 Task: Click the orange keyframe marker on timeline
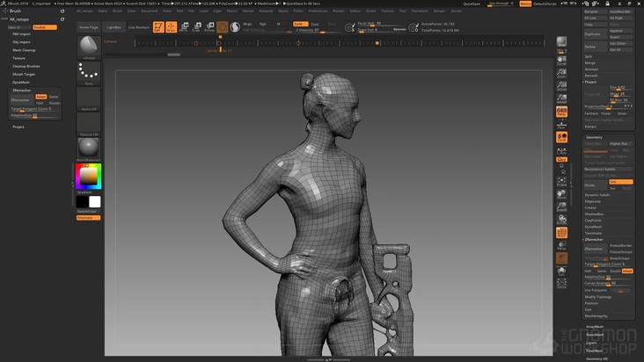tap(377, 43)
